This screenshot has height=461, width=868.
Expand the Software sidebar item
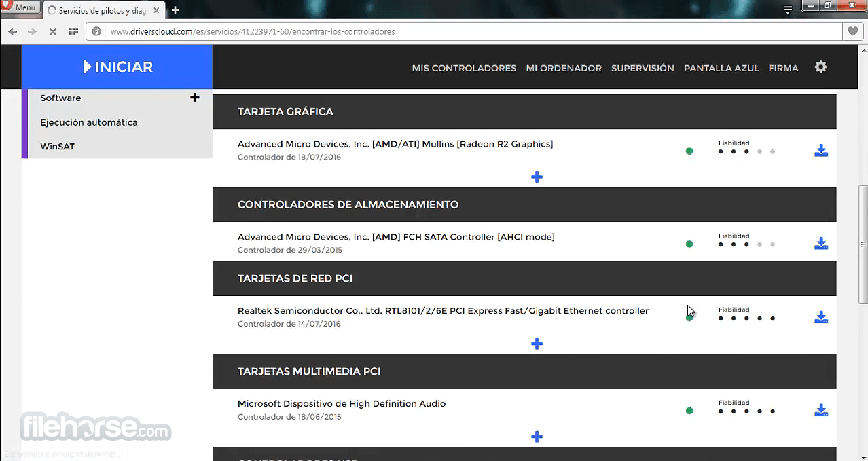tap(195, 98)
